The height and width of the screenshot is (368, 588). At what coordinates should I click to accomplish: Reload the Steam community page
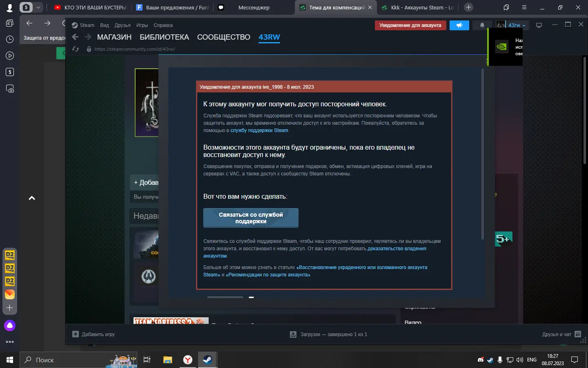75,49
